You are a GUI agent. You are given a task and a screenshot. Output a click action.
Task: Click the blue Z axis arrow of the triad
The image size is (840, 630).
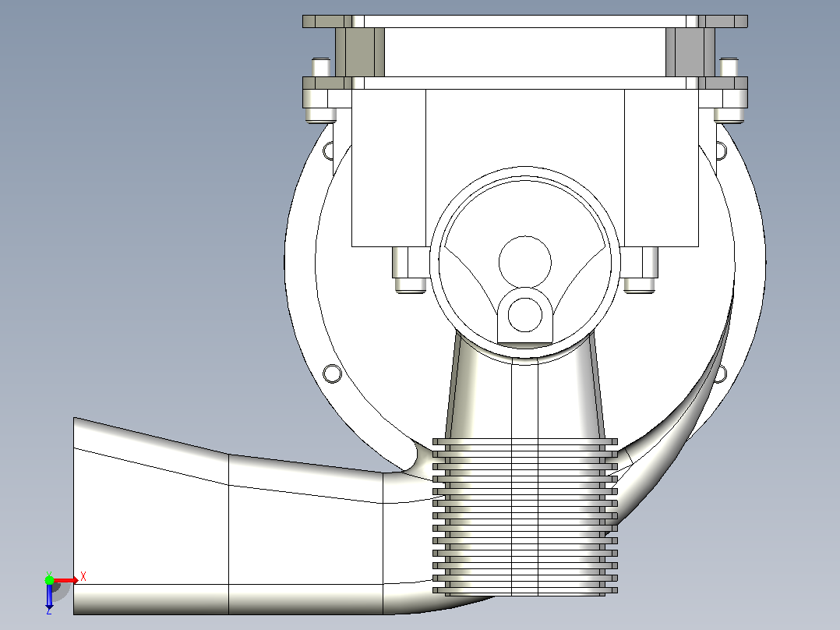click(49, 596)
